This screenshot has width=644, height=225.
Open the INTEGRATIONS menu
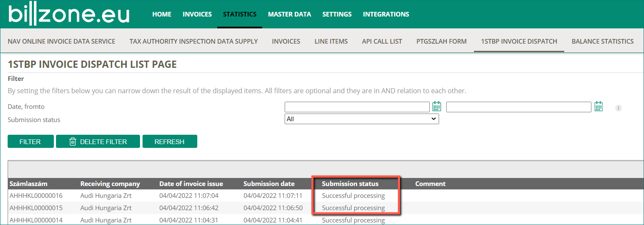(386, 14)
